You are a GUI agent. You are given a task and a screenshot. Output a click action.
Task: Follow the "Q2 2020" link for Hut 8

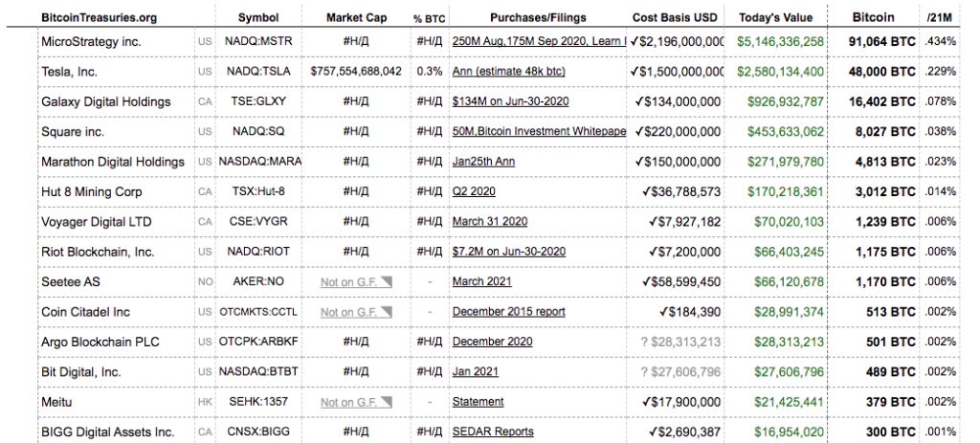pyautogui.click(x=474, y=191)
